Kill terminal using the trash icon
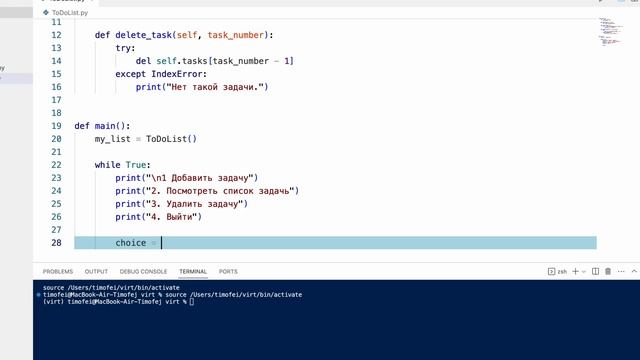Viewport: 640px width, 360px height. click(x=608, y=271)
